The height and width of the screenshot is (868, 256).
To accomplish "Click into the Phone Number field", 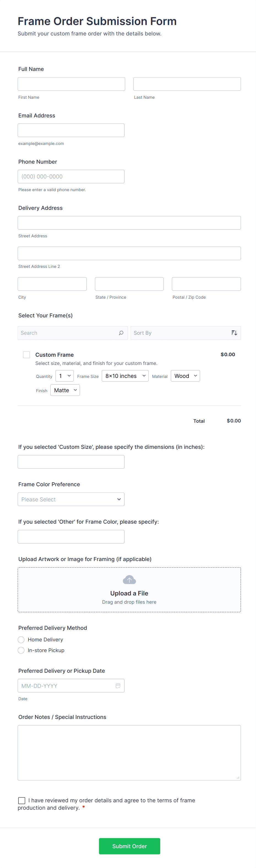I will pyautogui.click(x=71, y=177).
